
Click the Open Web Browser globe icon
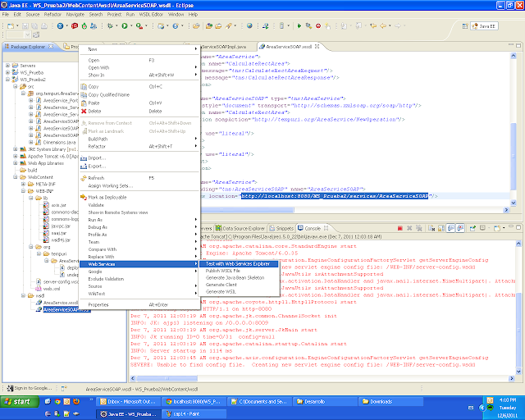click(249, 25)
